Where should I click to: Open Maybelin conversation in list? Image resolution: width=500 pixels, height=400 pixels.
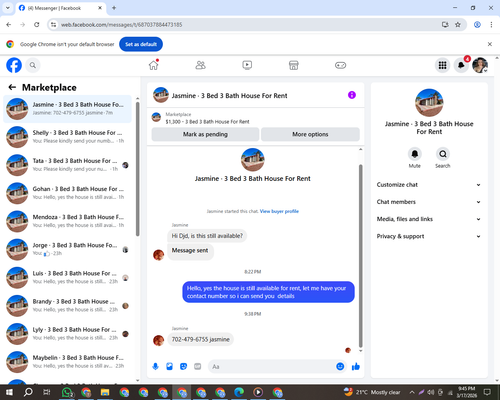tap(67, 362)
